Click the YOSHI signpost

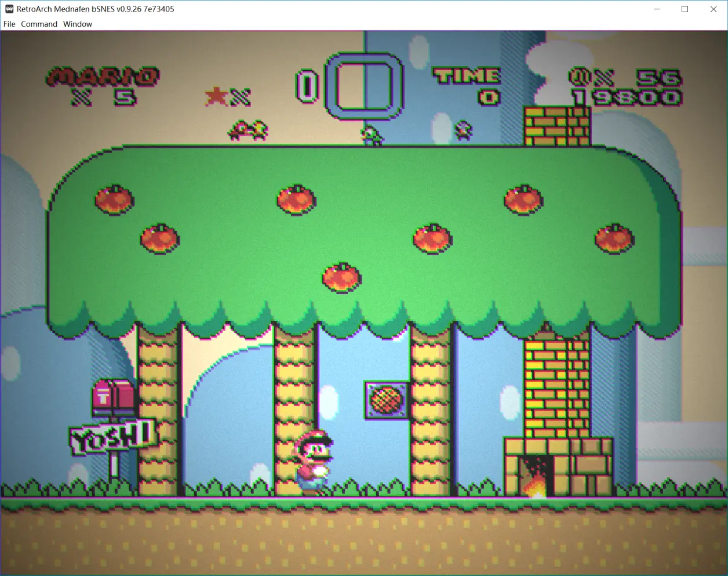112,439
